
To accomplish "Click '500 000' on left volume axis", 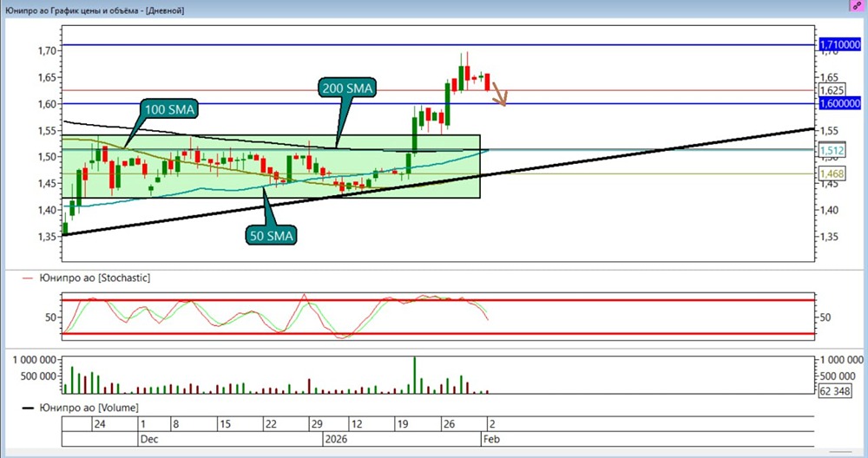I will point(38,376).
